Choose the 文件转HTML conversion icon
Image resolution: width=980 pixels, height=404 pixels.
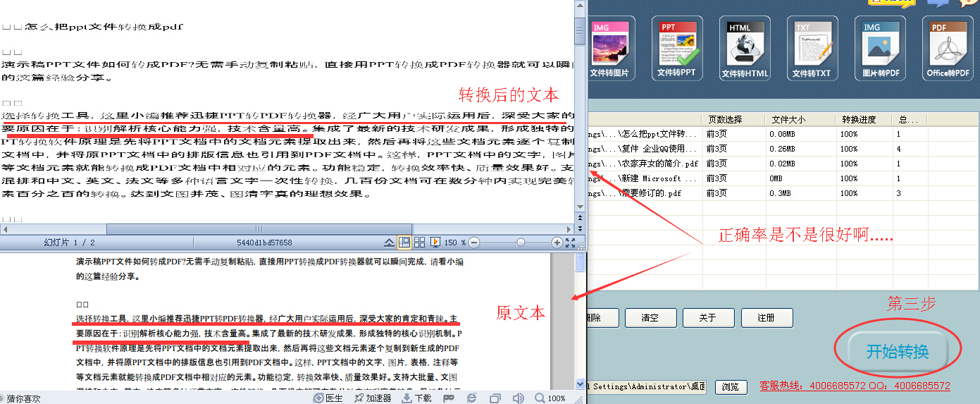click(745, 48)
